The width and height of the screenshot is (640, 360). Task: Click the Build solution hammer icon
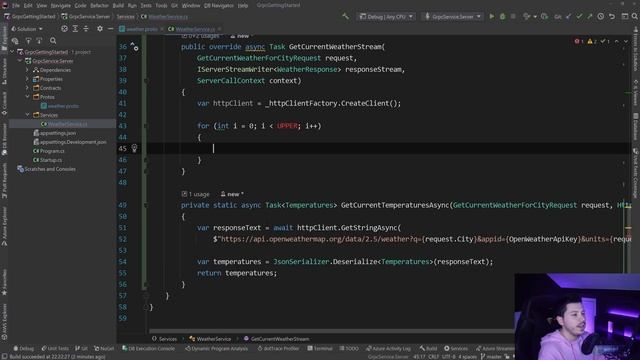[346, 16]
